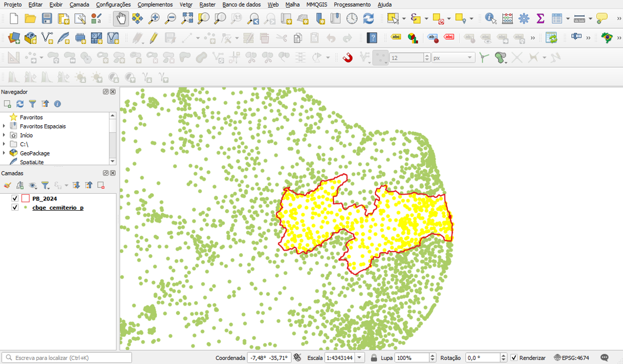Open the px units dropdown
The height and width of the screenshot is (364, 623).
(x=453, y=58)
